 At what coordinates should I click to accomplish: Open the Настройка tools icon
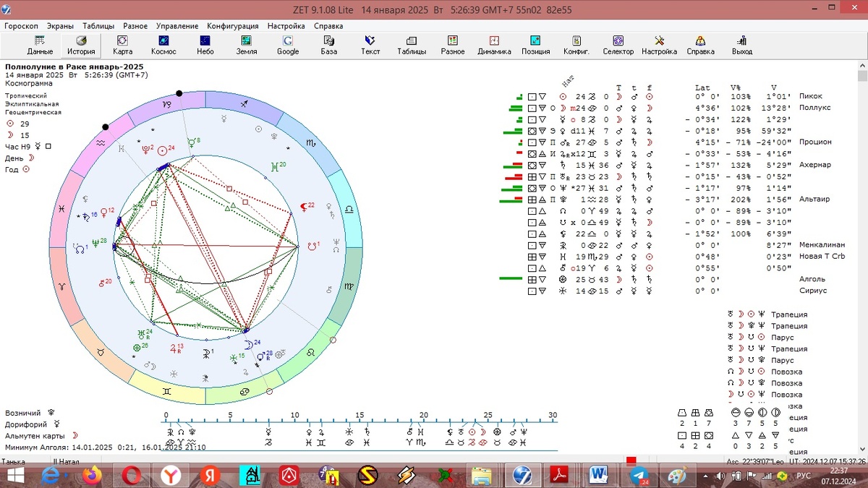click(x=659, y=45)
